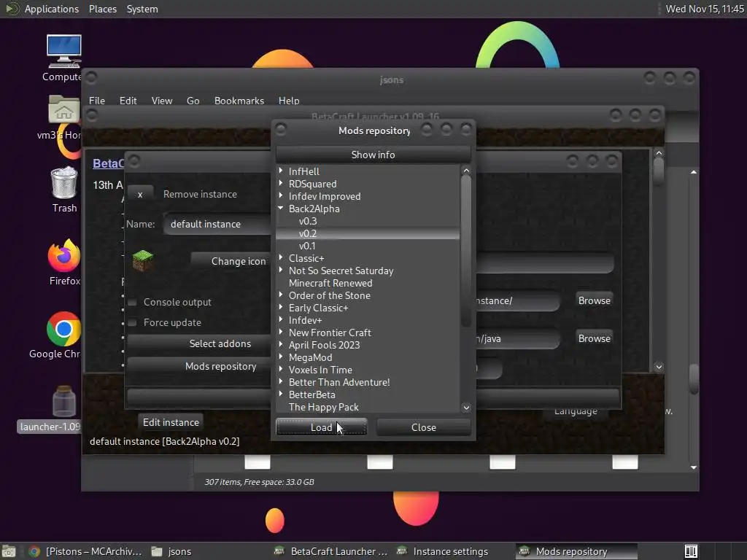Select the April Fools 2023 mod
The height and width of the screenshot is (560, 747).
(x=324, y=345)
